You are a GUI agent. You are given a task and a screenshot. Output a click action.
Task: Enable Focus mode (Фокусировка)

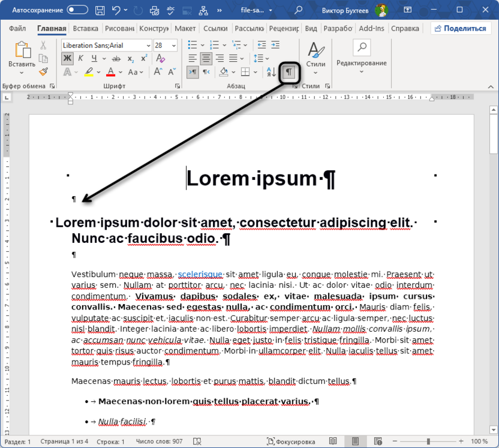(291, 441)
